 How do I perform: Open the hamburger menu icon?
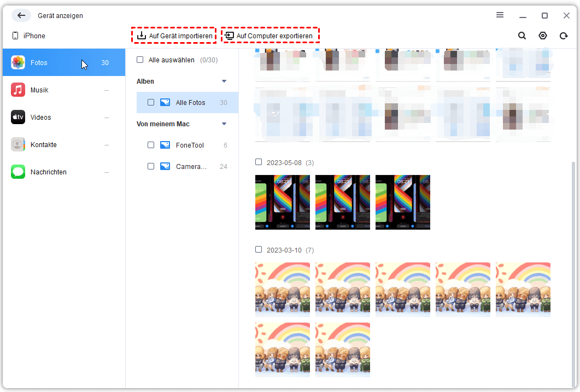click(500, 15)
